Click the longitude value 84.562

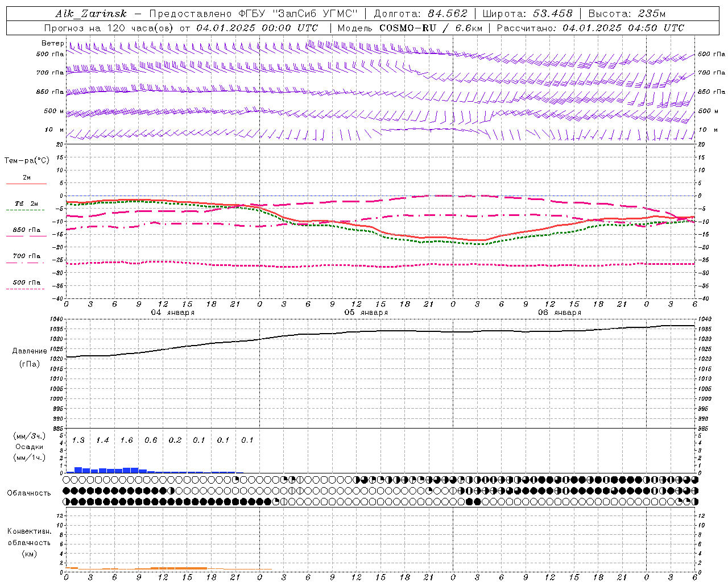tap(448, 14)
